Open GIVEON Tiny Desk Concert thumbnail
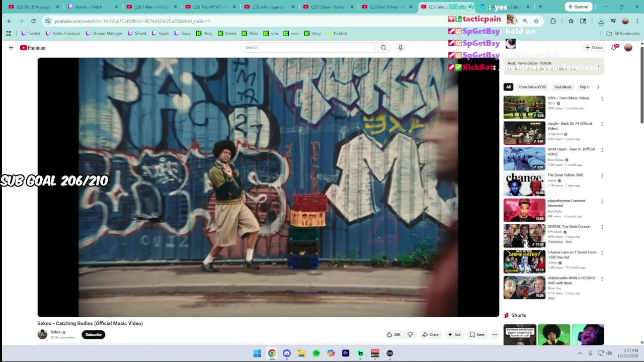 pos(524,236)
